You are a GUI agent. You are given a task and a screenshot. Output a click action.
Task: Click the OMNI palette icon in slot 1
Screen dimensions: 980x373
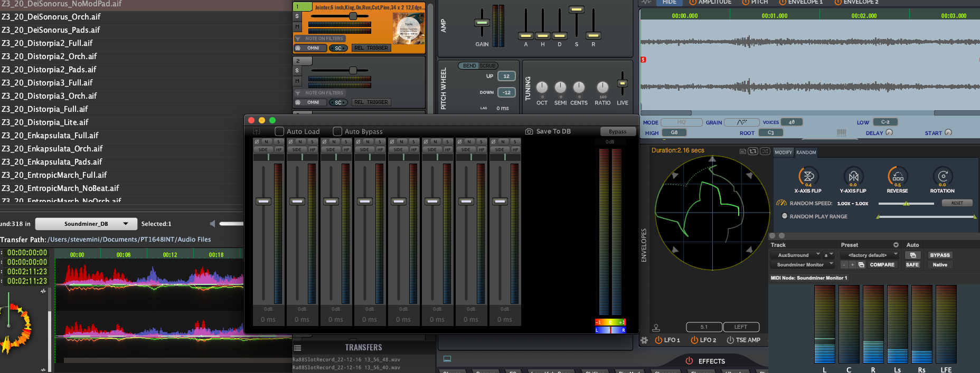point(298,48)
